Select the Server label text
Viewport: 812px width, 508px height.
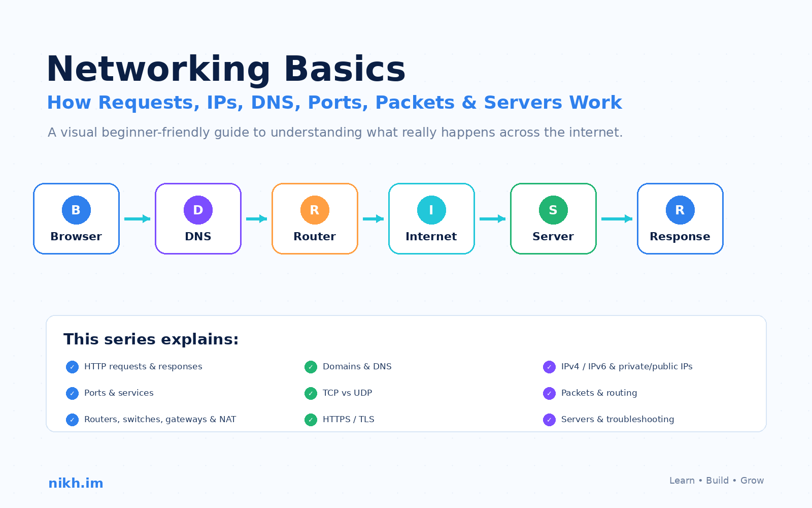pyautogui.click(x=553, y=236)
